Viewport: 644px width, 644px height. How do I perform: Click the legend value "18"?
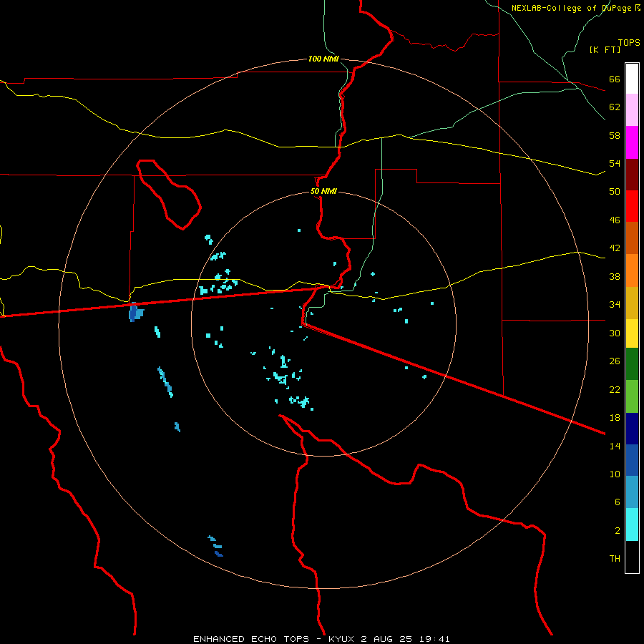click(x=615, y=418)
